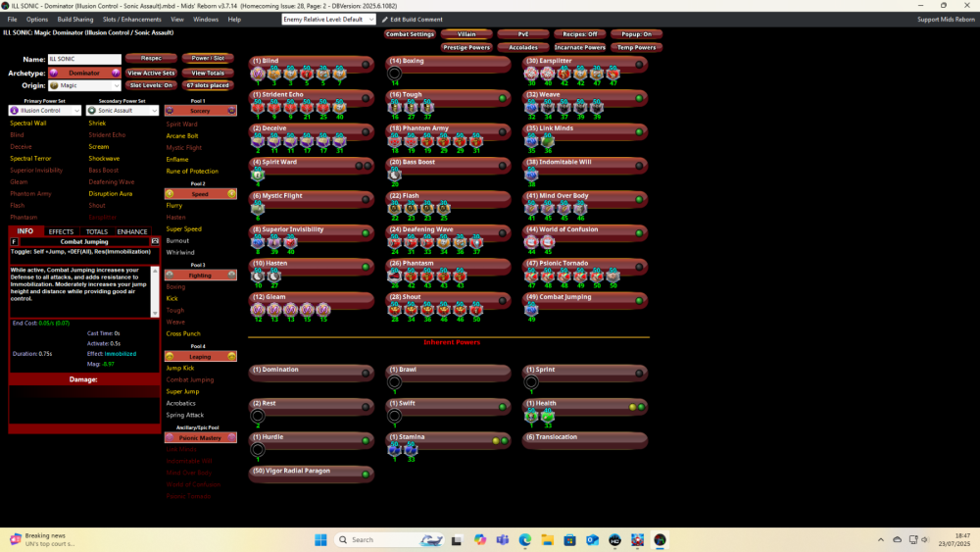Click the View Active Sets button

(152, 73)
